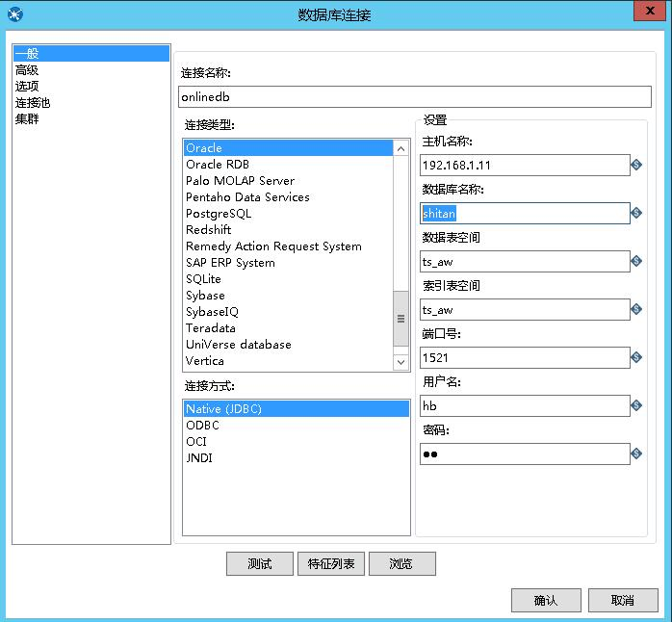This screenshot has height=622, width=672.
Task: Click the 测试 button
Action: click(x=260, y=563)
